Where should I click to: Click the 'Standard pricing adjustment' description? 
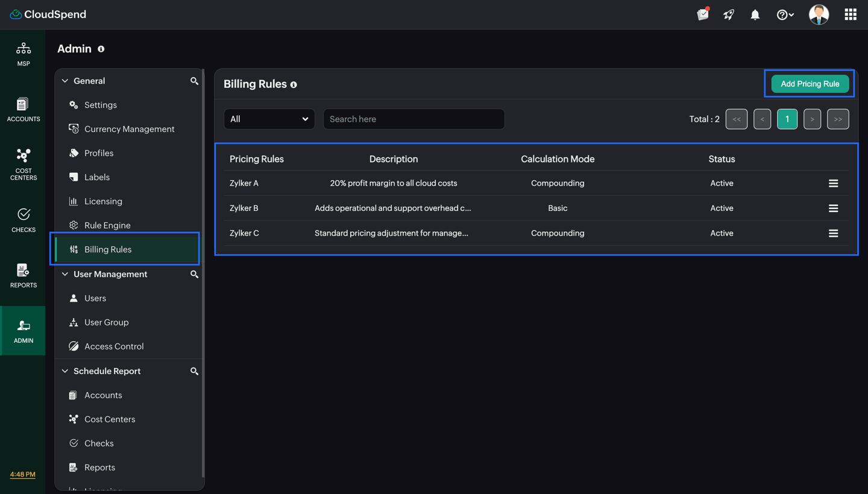pos(391,233)
